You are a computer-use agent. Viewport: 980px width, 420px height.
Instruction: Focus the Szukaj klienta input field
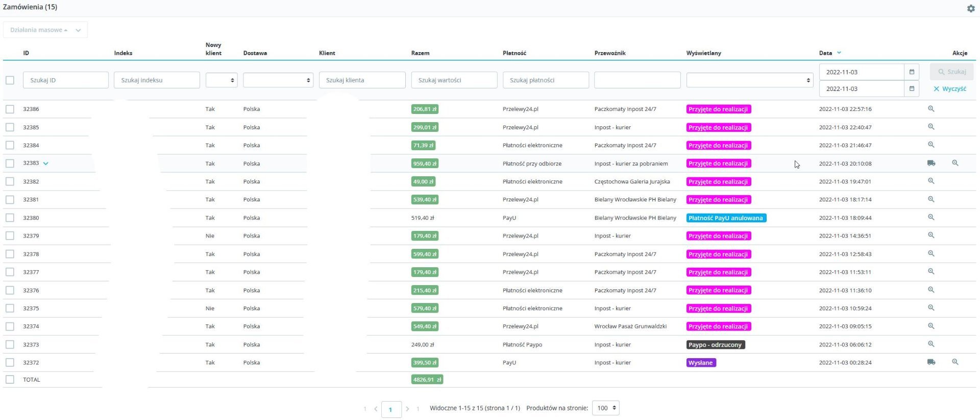click(362, 80)
